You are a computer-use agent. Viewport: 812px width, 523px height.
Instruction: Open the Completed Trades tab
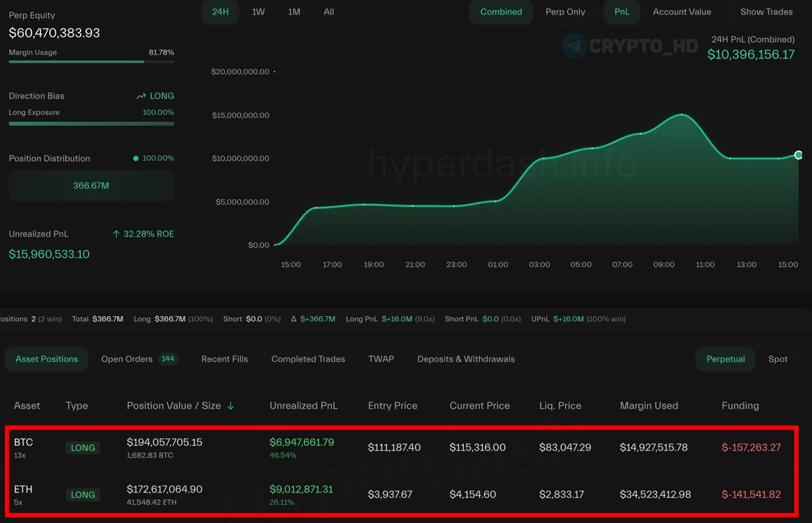(308, 359)
